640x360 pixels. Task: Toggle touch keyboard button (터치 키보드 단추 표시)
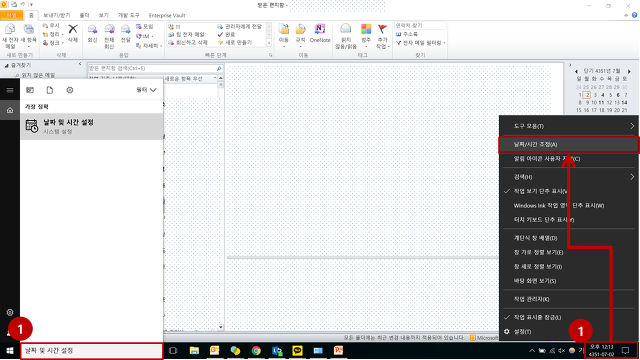[569, 220]
